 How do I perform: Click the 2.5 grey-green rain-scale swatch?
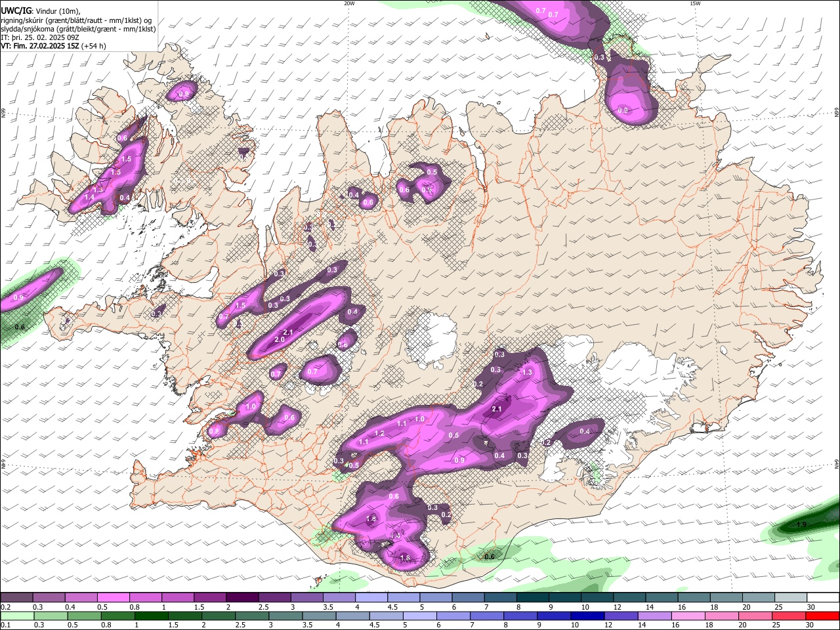tap(253, 616)
